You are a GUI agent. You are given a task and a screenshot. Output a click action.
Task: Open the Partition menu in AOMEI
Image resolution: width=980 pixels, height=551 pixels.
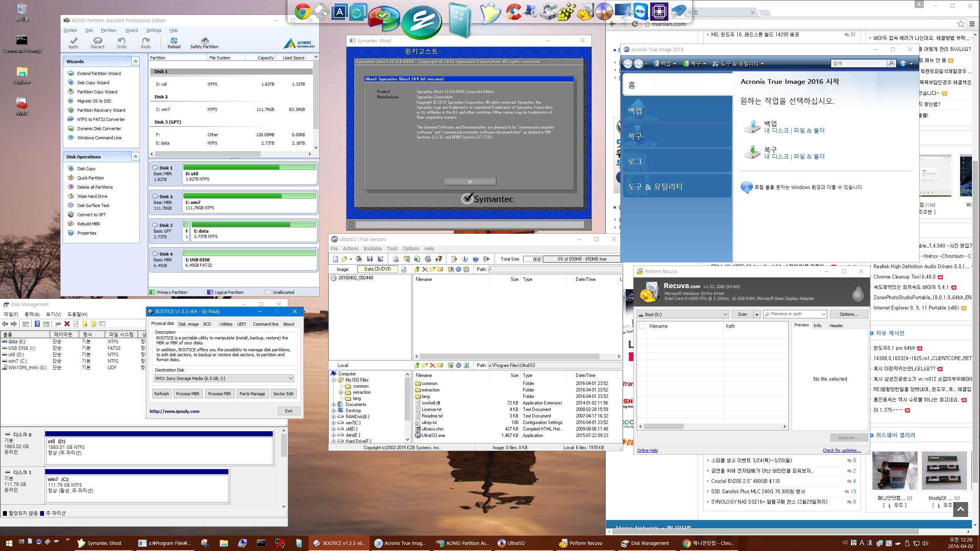pyautogui.click(x=109, y=30)
